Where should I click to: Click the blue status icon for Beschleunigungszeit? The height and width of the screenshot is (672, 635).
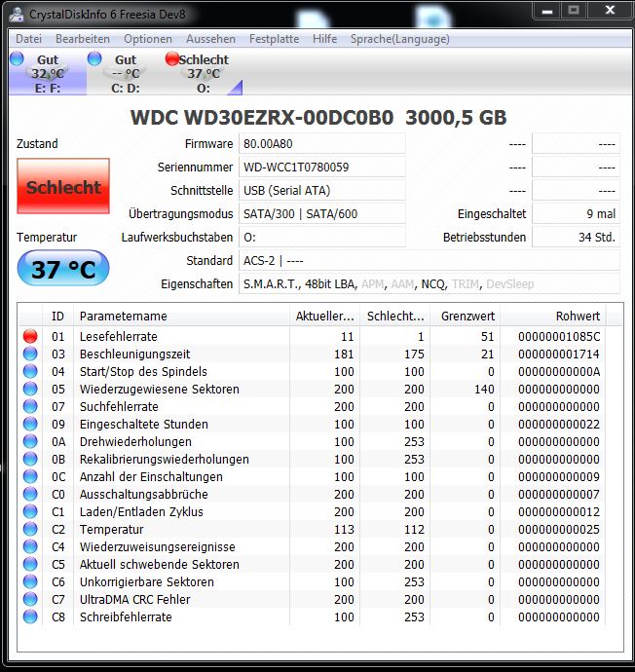(30, 354)
